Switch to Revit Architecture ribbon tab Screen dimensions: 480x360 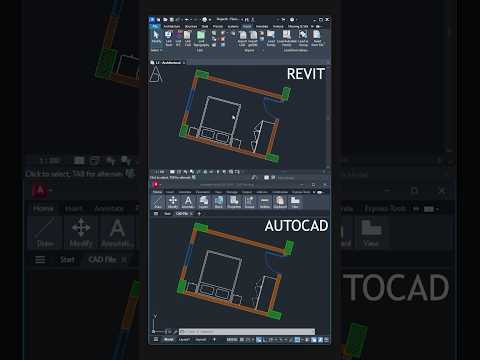(x=172, y=26)
